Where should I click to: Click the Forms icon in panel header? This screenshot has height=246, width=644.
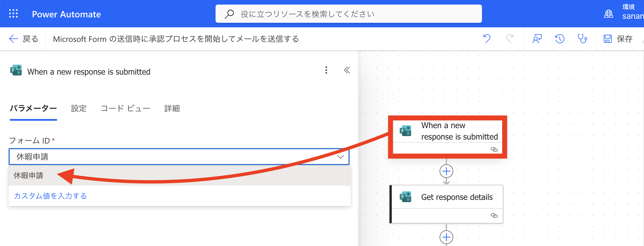(x=16, y=70)
